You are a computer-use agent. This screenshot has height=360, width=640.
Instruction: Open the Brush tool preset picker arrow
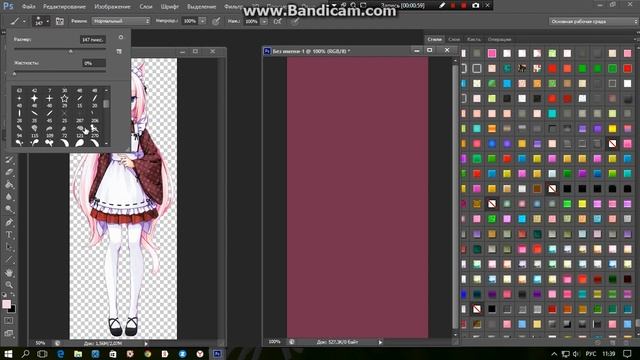pos(24,21)
